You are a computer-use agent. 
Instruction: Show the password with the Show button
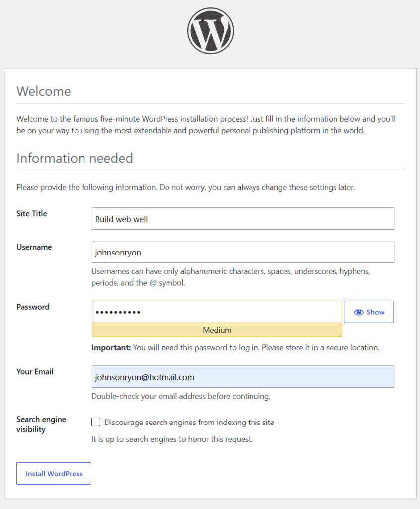[x=369, y=312]
